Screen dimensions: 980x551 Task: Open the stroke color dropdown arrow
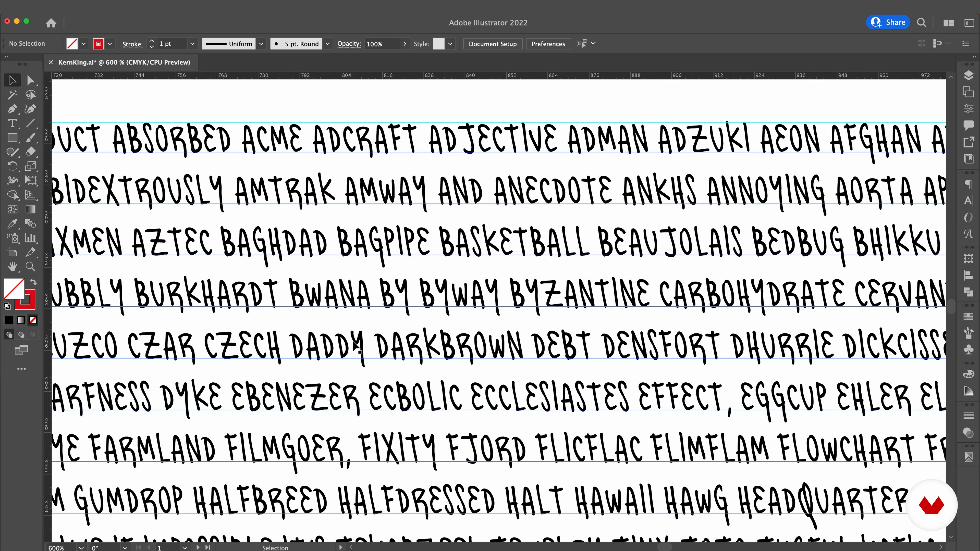click(110, 44)
